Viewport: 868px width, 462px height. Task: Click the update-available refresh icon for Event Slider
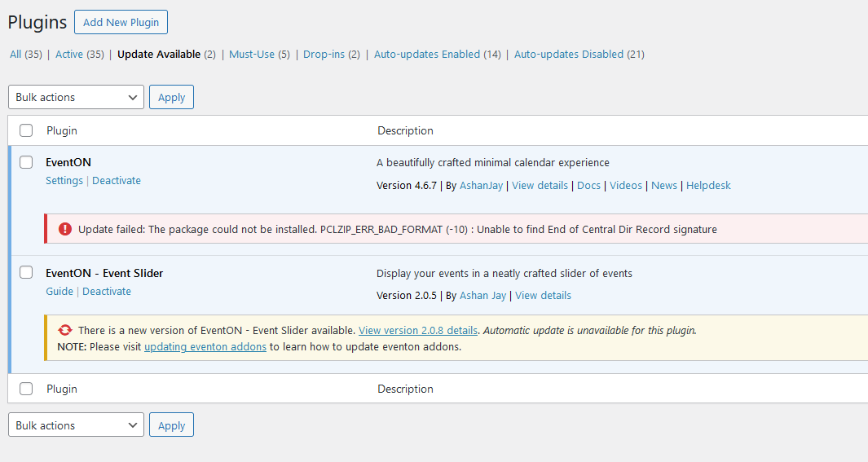coord(64,330)
